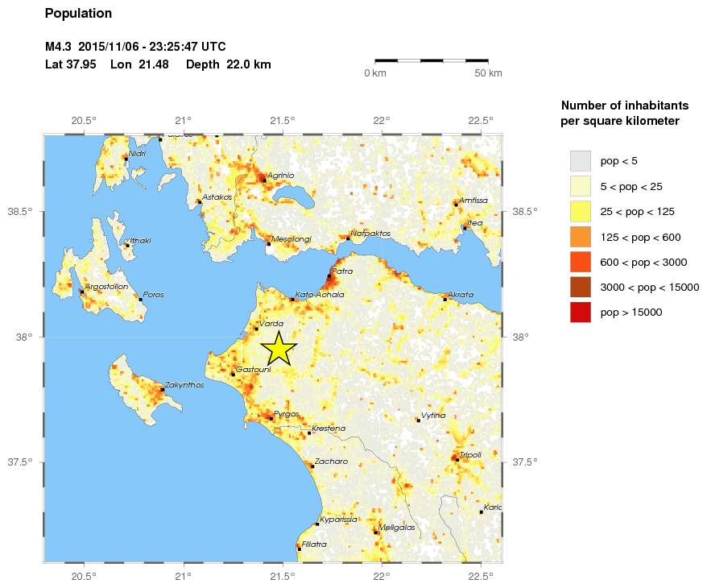Select the '5 < pop < 25' legend swatch
707x588 pixels.
point(581,187)
